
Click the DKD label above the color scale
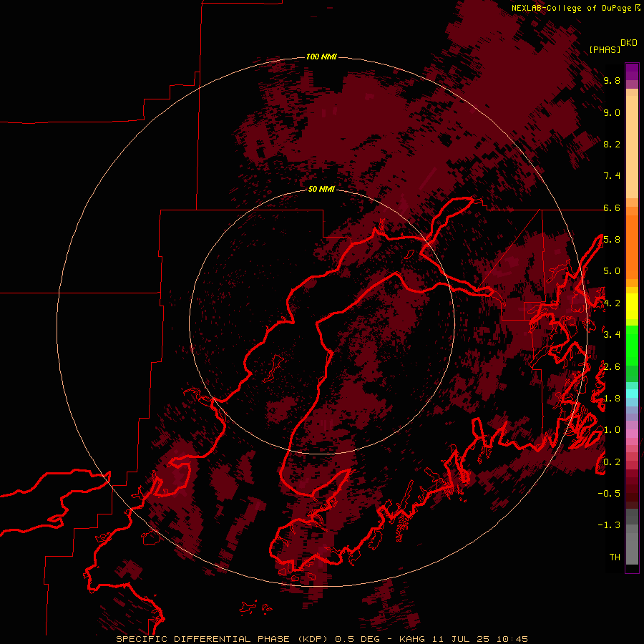coord(629,43)
